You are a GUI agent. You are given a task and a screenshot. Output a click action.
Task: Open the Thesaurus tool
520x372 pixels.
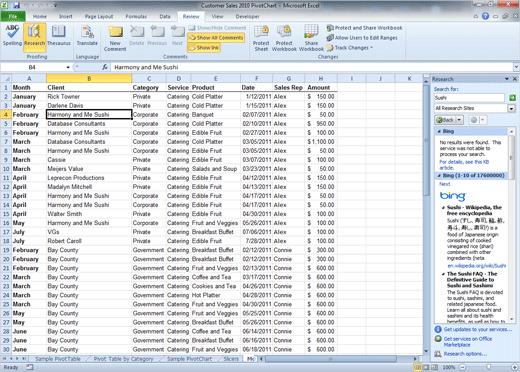coord(59,35)
